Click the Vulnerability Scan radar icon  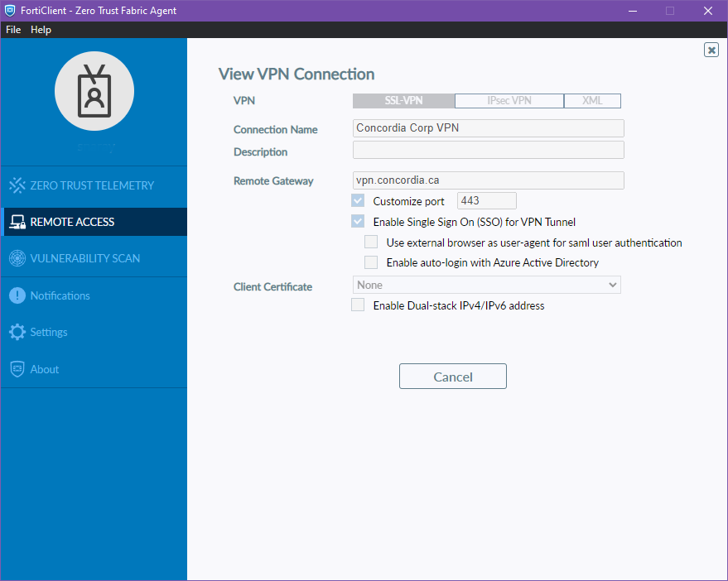[17, 258]
